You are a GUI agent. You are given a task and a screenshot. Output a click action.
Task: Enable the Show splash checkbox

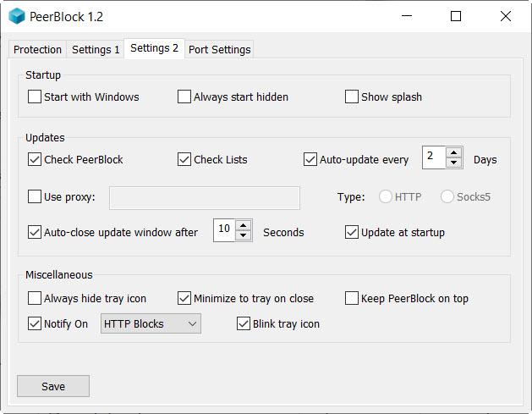[x=352, y=97]
